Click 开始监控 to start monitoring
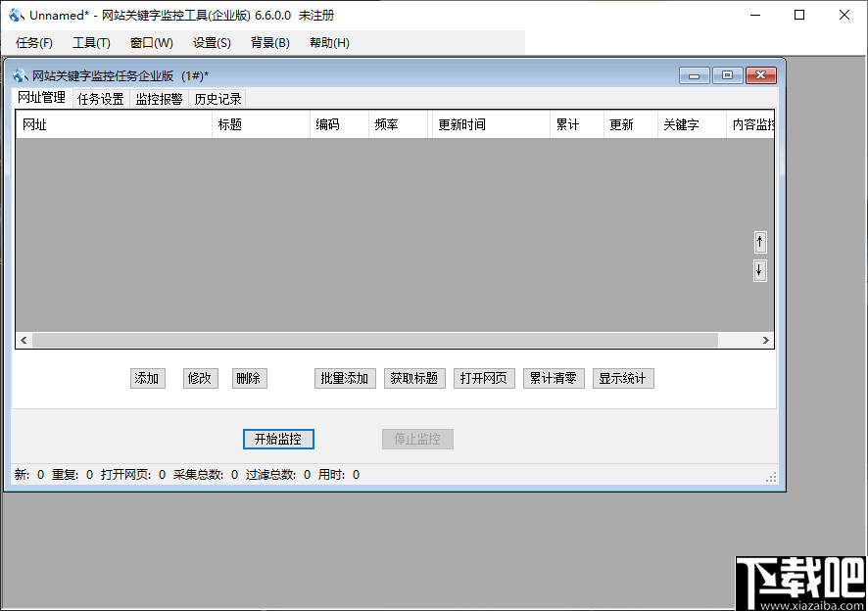The height and width of the screenshot is (611, 868). click(x=277, y=439)
